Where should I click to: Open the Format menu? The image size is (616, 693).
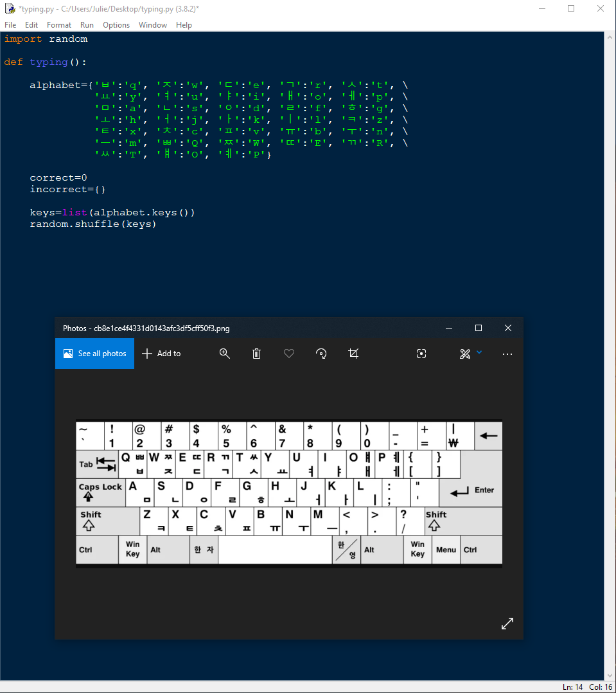[x=58, y=25]
